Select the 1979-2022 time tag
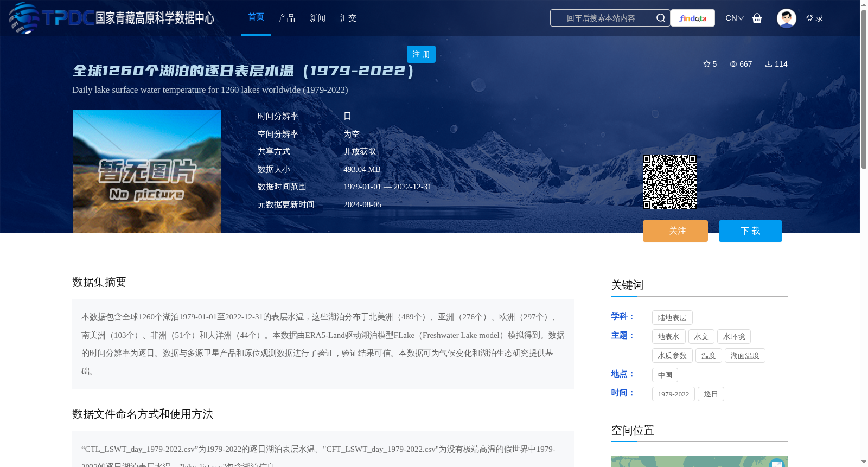The height and width of the screenshot is (467, 868). tap(673, 394)
